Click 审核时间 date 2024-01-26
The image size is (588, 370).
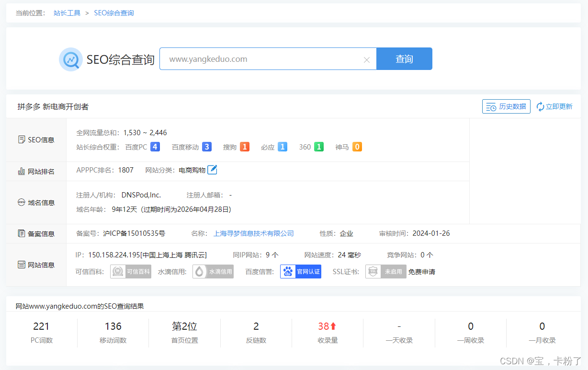[431, 233]
